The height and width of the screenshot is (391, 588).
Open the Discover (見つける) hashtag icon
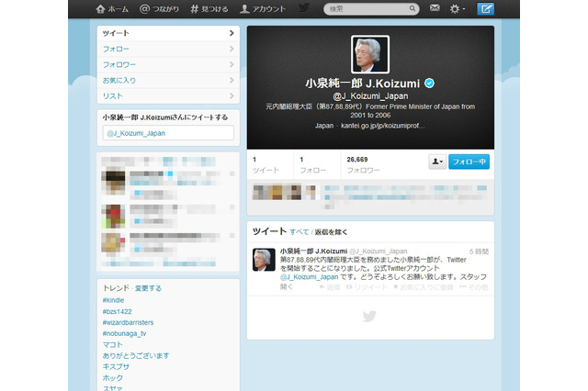click(x=194, y=9)
